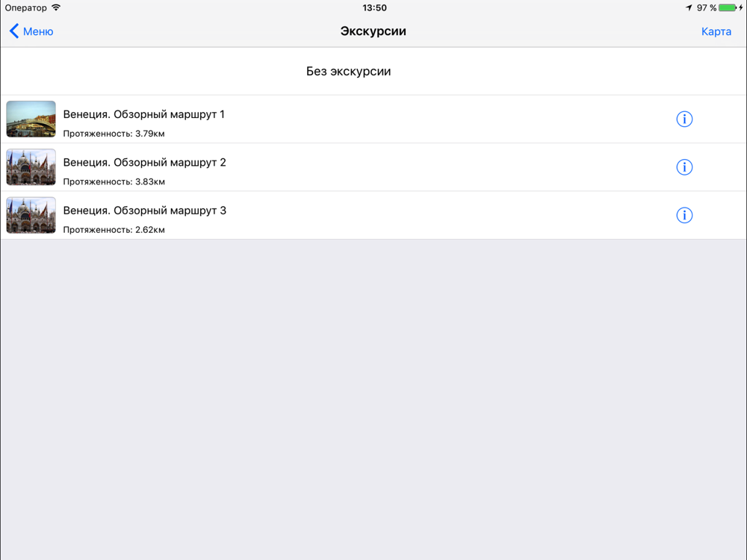Viewport: 747px width, 560px height.
Task: Tap the Wi-Fi icon in status bar
Action: pos(56,7)
